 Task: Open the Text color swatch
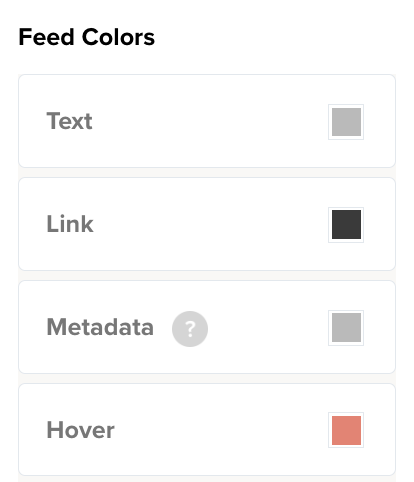[346, 122]
